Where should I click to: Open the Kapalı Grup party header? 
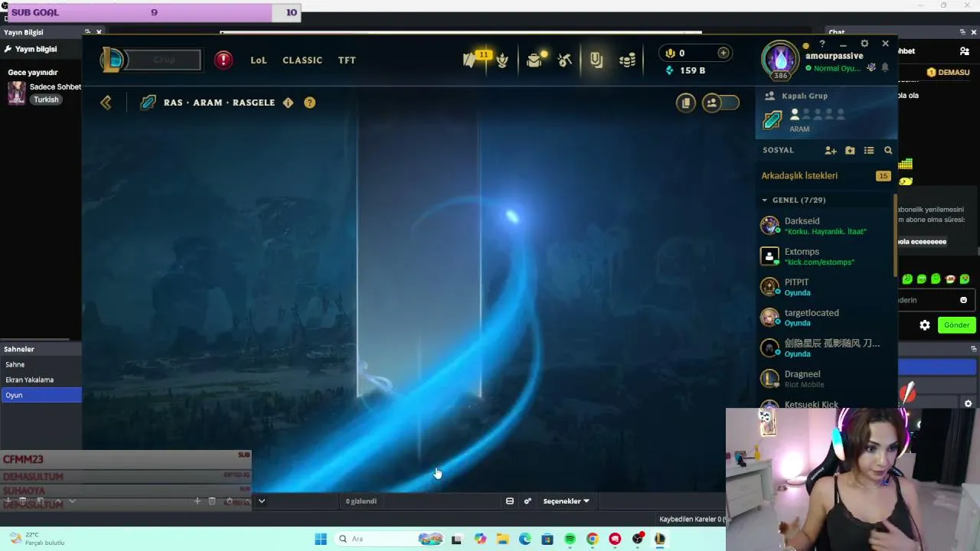805,96
